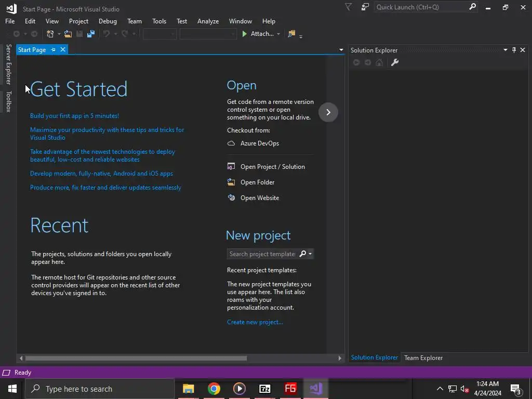Open the Android and iOS apps link

(101, 174)
